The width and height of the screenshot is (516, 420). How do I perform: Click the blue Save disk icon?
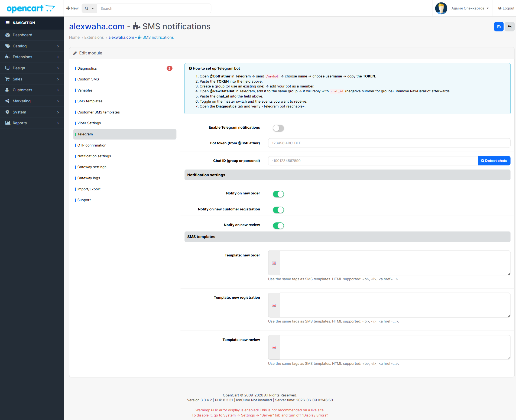(499, 27)
